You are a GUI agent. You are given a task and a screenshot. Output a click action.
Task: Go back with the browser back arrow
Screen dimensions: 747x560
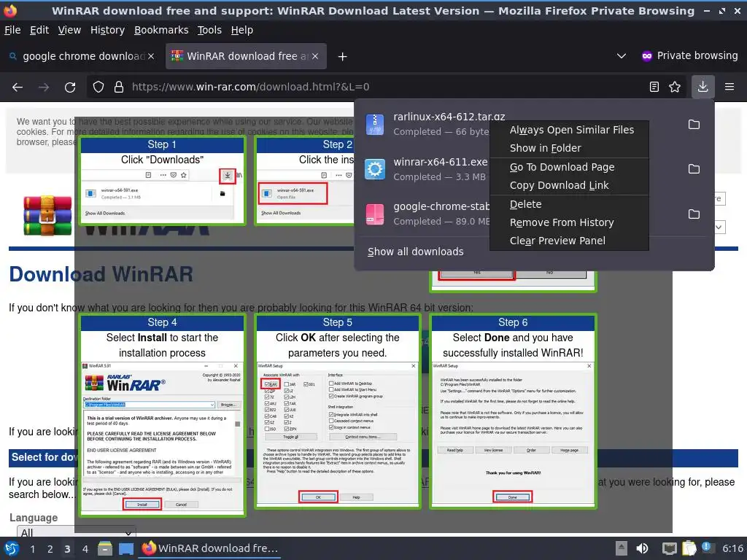[x=18, y=87]
